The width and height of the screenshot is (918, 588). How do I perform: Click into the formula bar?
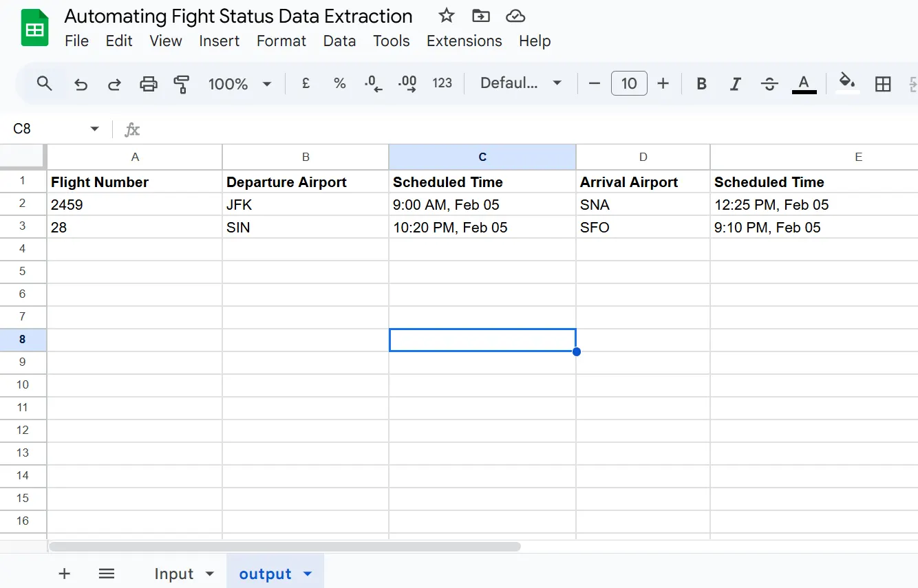(530, 129)
